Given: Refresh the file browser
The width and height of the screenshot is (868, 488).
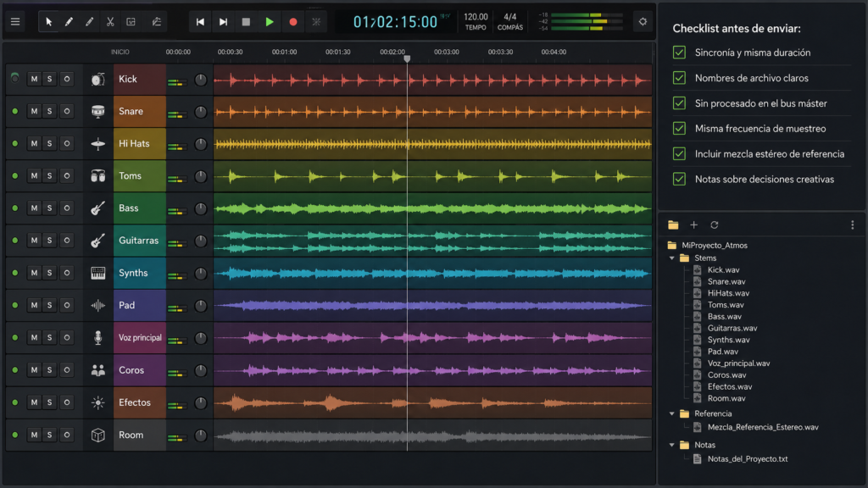Looking at the screenshot, I should point(714,225).
